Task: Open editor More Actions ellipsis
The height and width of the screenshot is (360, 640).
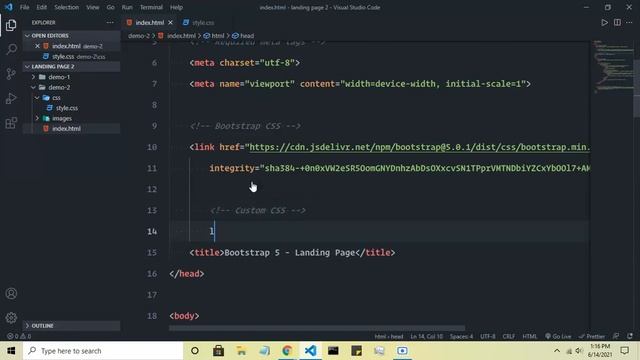Action: click(629, 22)
